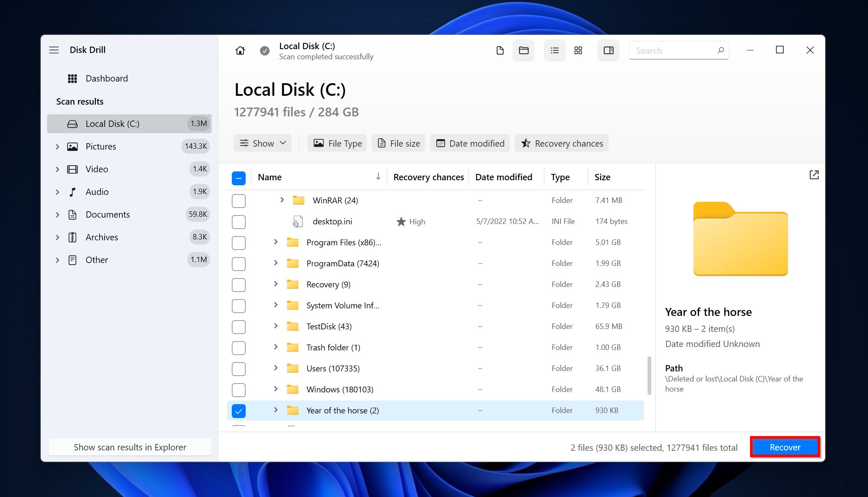The height and width of the screenshot is (497, 868).
Task: Click the scan completed checkmark icon
Action: click(x=265, y=50)
